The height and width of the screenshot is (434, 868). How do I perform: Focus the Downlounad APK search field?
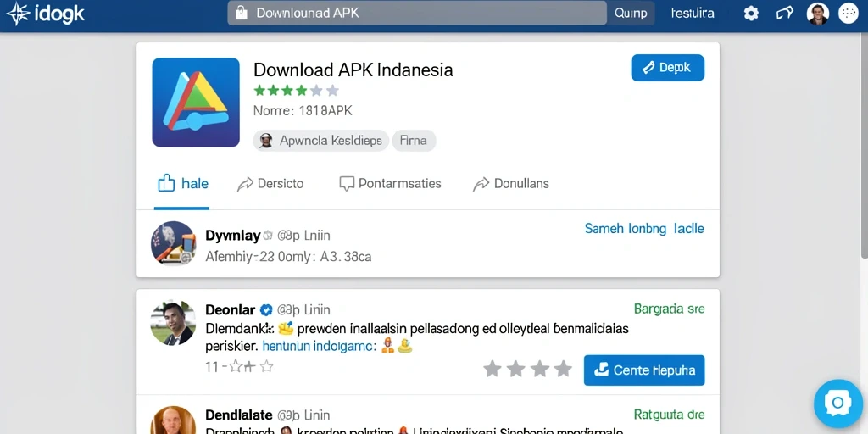coord(417,13)
